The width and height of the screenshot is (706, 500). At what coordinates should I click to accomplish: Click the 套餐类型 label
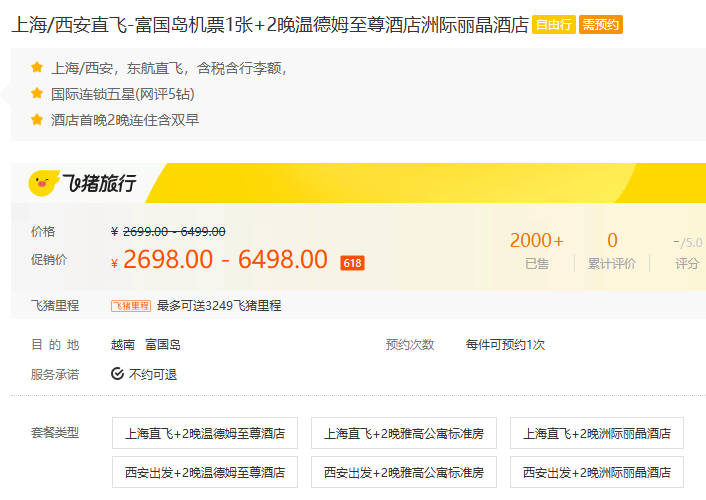[55, 433]
